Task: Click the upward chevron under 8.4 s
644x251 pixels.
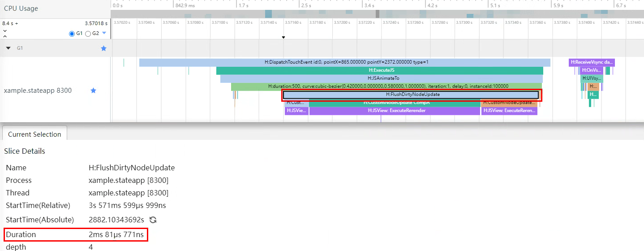Action: 4,36
